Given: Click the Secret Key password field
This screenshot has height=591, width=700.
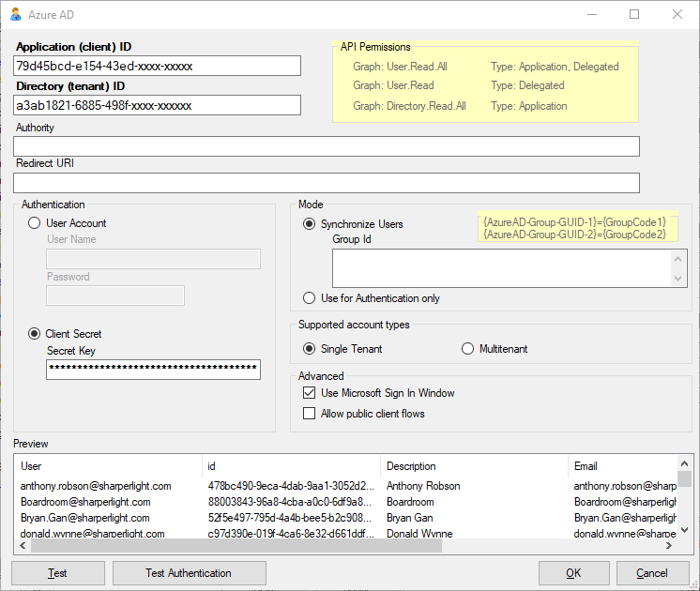Looking at the screenshot, I should [153, 370].
